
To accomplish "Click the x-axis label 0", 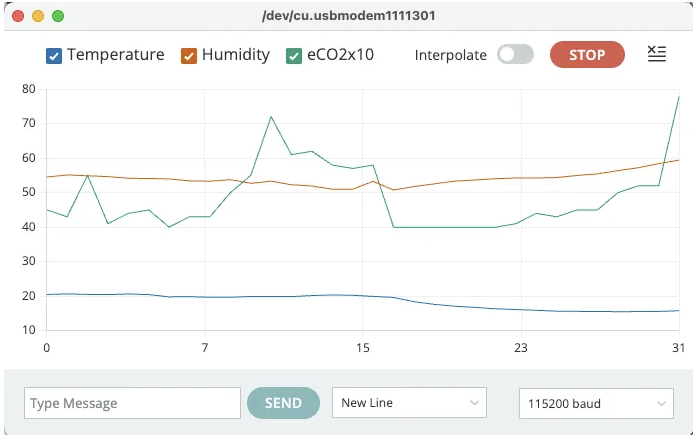I will (47, 348).
